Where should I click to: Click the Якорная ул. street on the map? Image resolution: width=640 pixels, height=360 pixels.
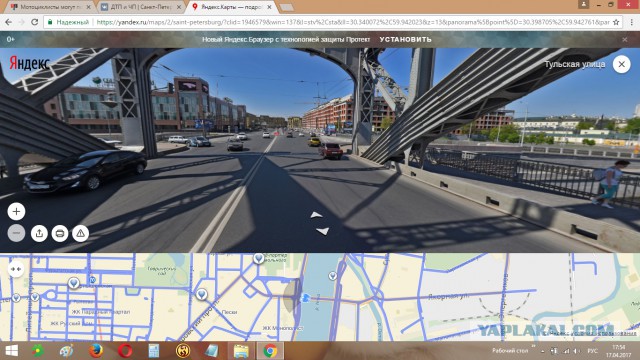click(448, 296)
